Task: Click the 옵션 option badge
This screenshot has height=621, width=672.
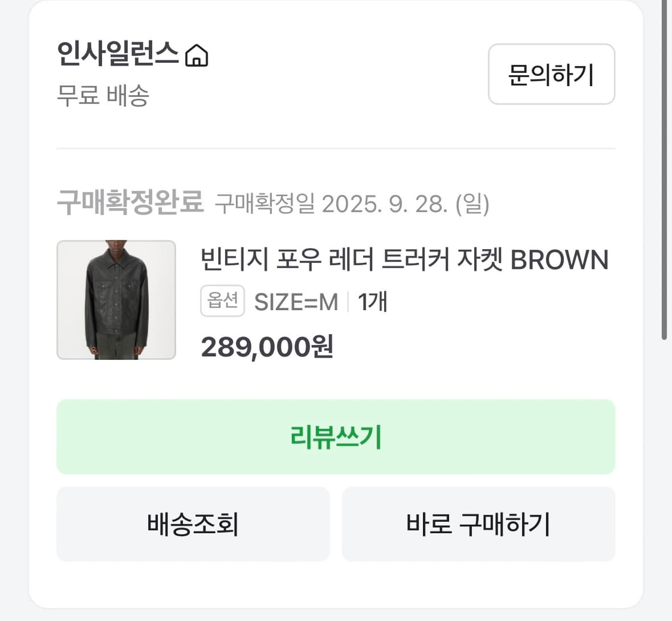Action: click(x=222, y=301)
